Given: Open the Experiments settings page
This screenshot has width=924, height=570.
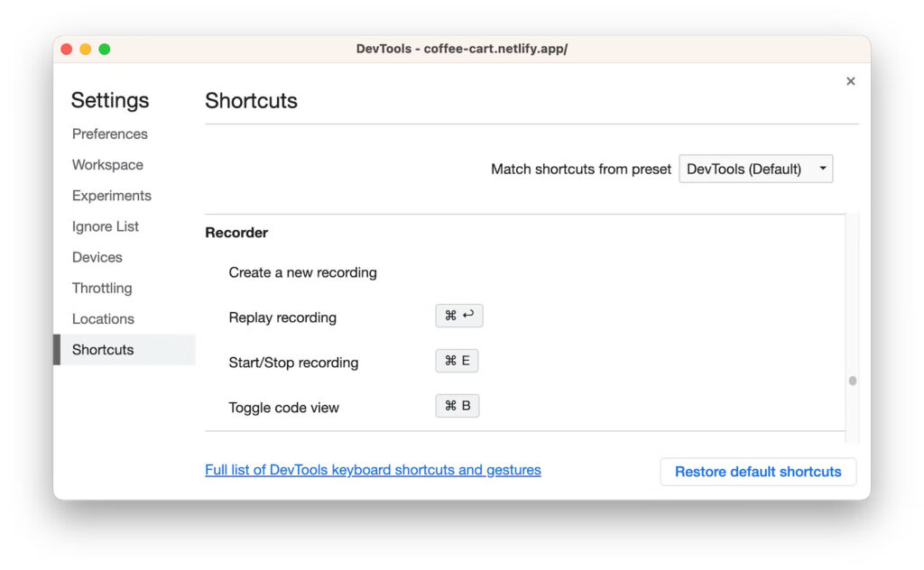Looking at the screenshot, I should click(x=111, y=196).
